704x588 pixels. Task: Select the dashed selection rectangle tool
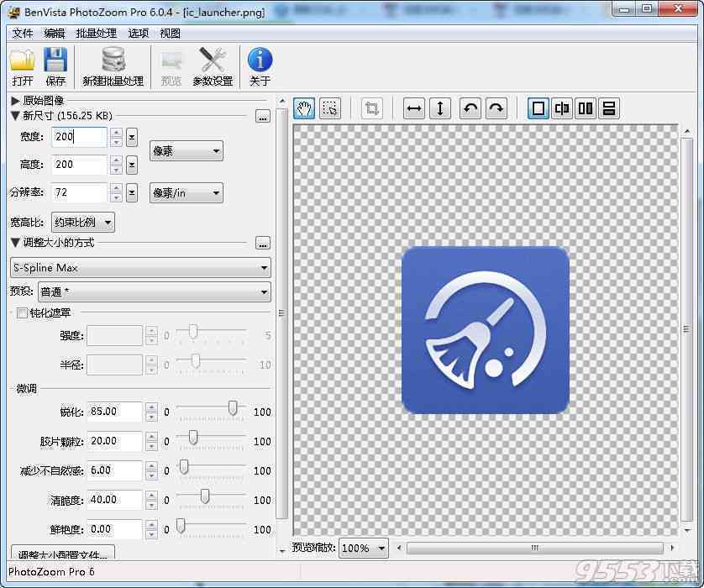(330, 108)
